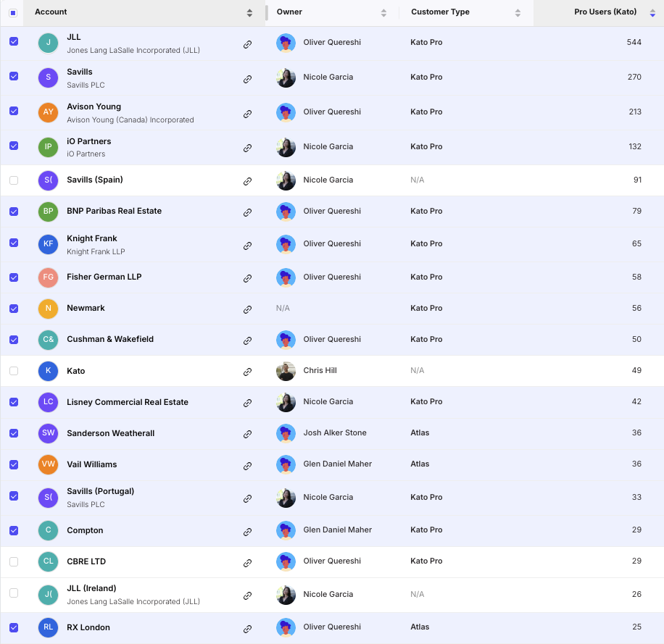The height and width of the screenshot is (644, 664).
Task: Click Jones Lang LaSalle subtitle under JLL (Ireland)
Action: pos(133,601)
